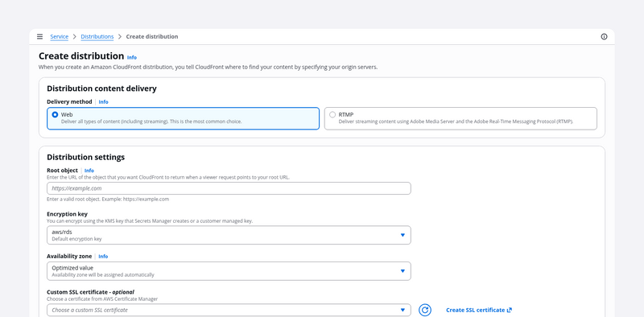
Task: Click the refresh SSL certificates icon
Action: click(x=425, y=310)
